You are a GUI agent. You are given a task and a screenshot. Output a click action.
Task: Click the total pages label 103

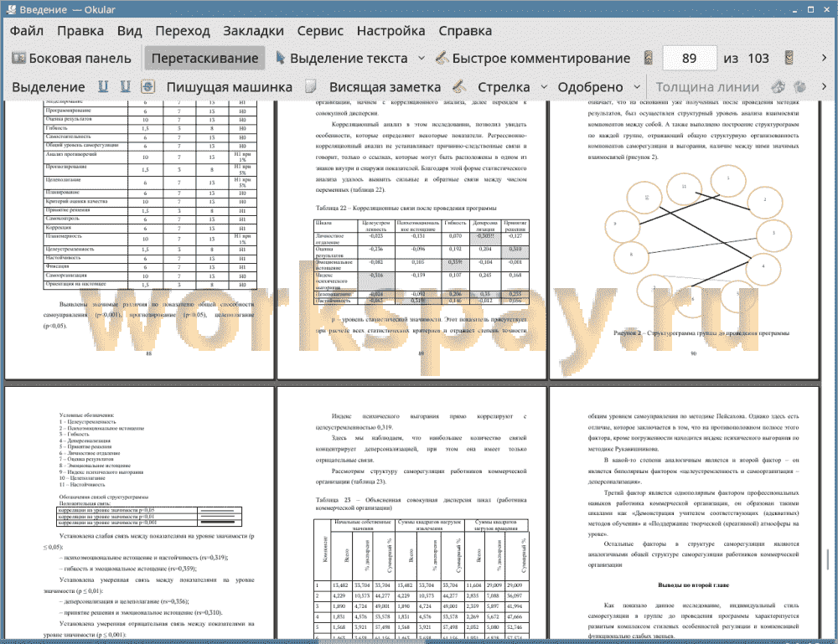(758, 59)
